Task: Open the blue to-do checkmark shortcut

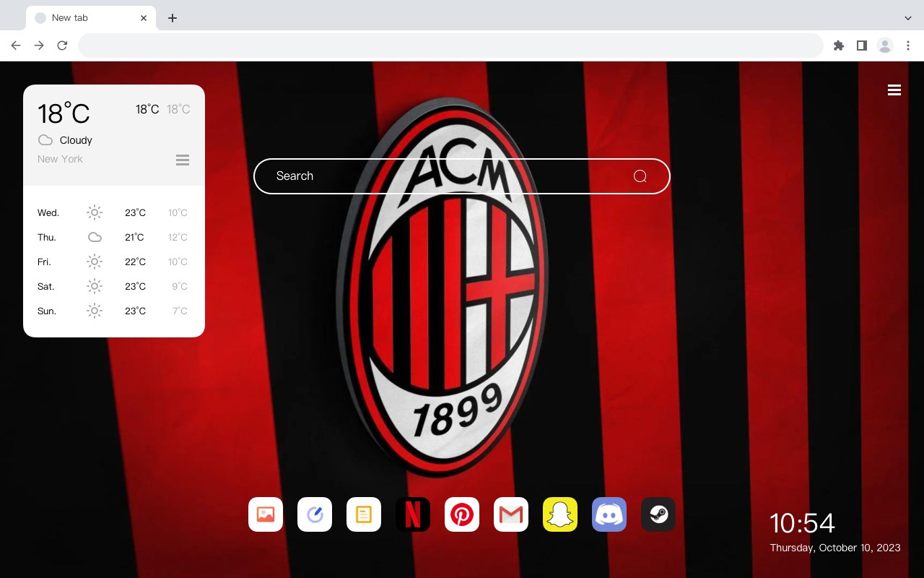Action: [315, 514]
